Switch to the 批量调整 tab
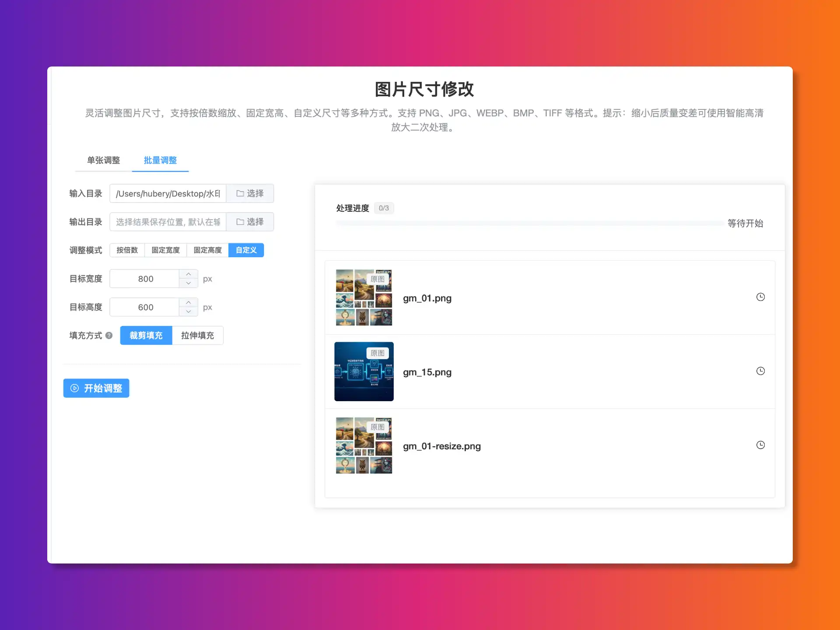840x630 pixels. (x=160, y=161)
